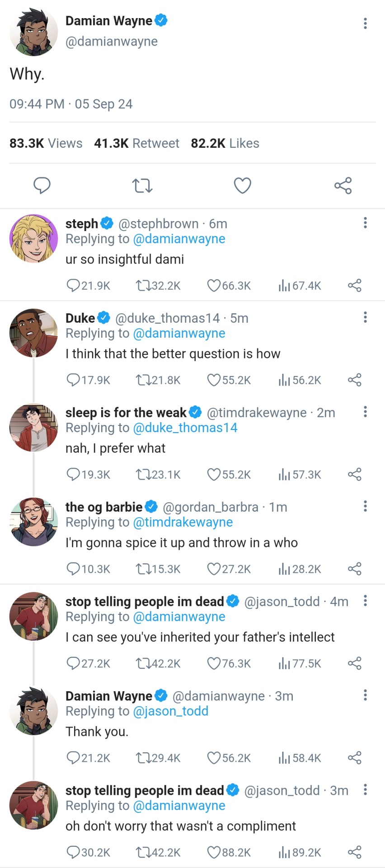Open more options for the main tweet

pyautogui.click(x=365, y=24)
